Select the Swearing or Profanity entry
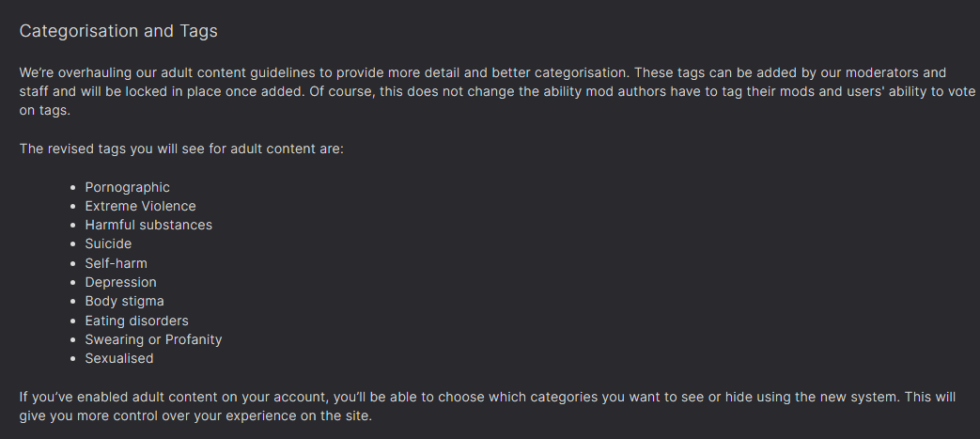Image resolution: width=980 pixels, height=439 pixels. coord(154,339)
